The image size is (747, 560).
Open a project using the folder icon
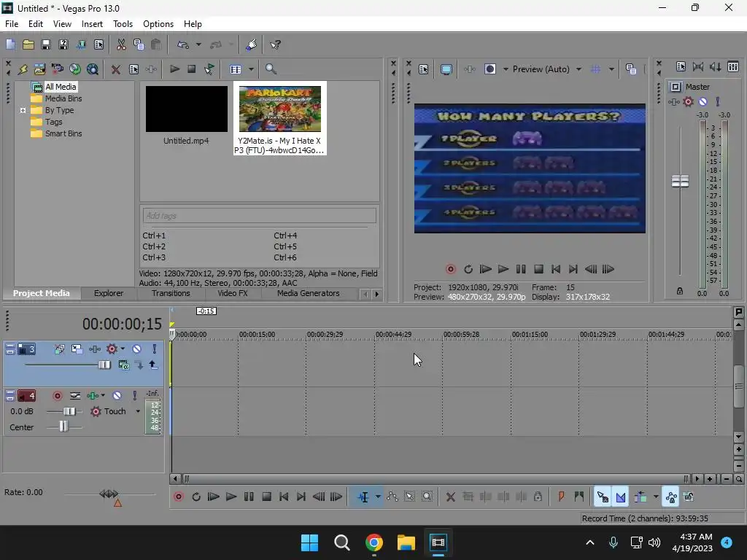pos(28,44)
